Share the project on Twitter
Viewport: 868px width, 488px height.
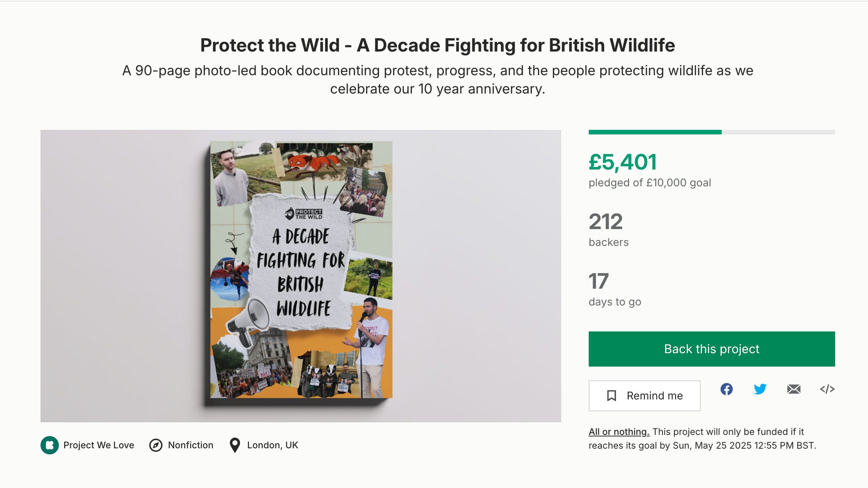tap(760, 389)
